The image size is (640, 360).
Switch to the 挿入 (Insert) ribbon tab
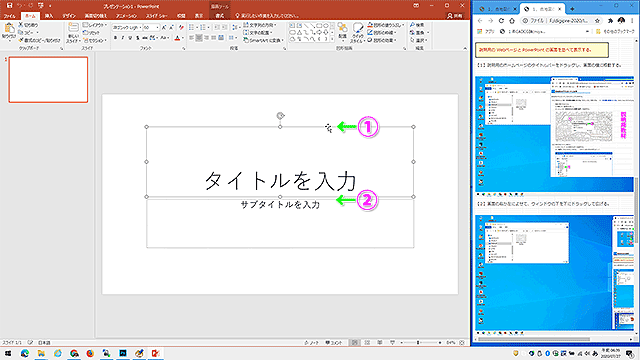tap(49, 16)
